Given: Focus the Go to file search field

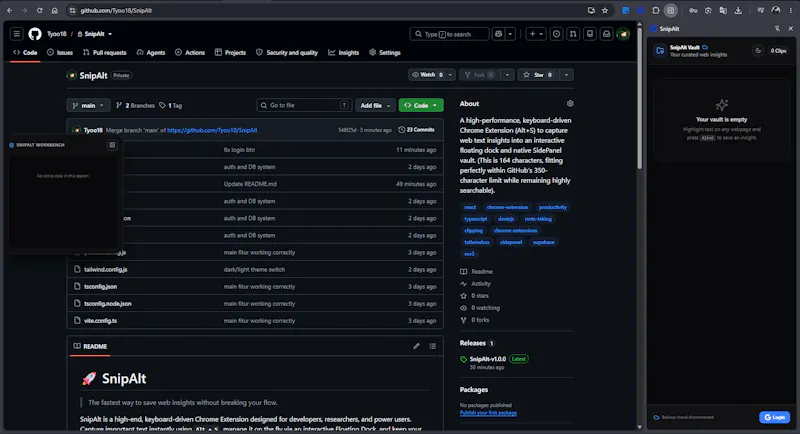Looking at the screenshot, I should 304,106.
